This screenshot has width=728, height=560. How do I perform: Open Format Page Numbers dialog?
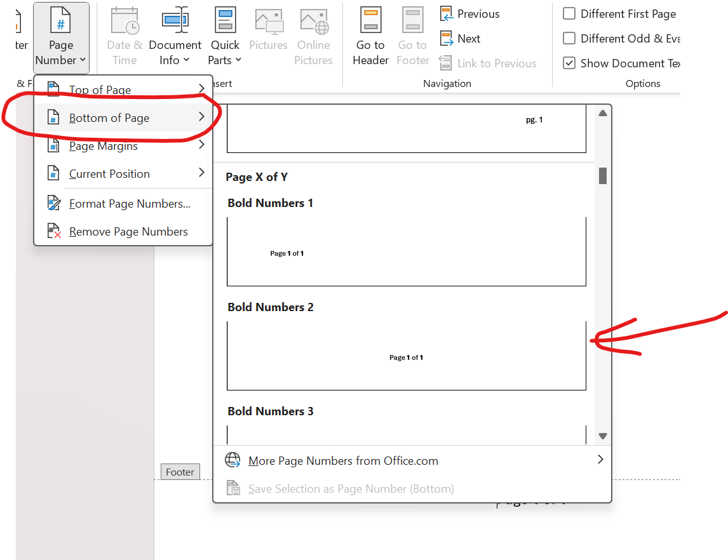coord(130,203)
